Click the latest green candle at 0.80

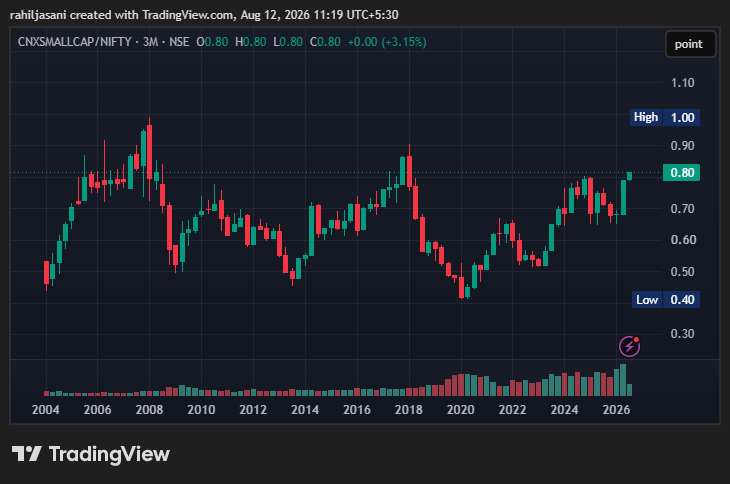(x=629, y=176)
